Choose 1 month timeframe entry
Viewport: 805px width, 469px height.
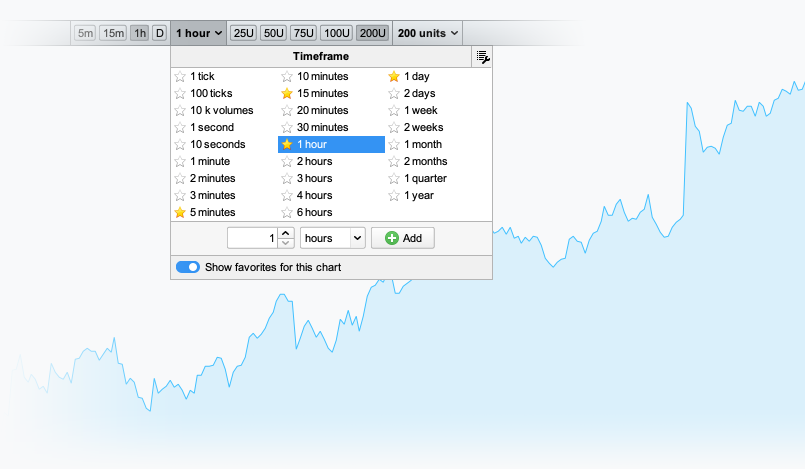[x=423, y=144]
